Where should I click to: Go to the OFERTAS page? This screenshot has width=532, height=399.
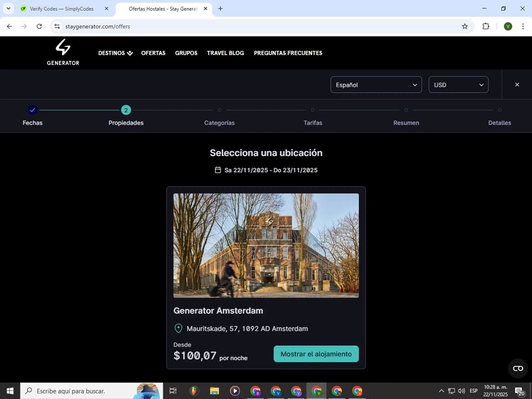click(x=153, y=53)
